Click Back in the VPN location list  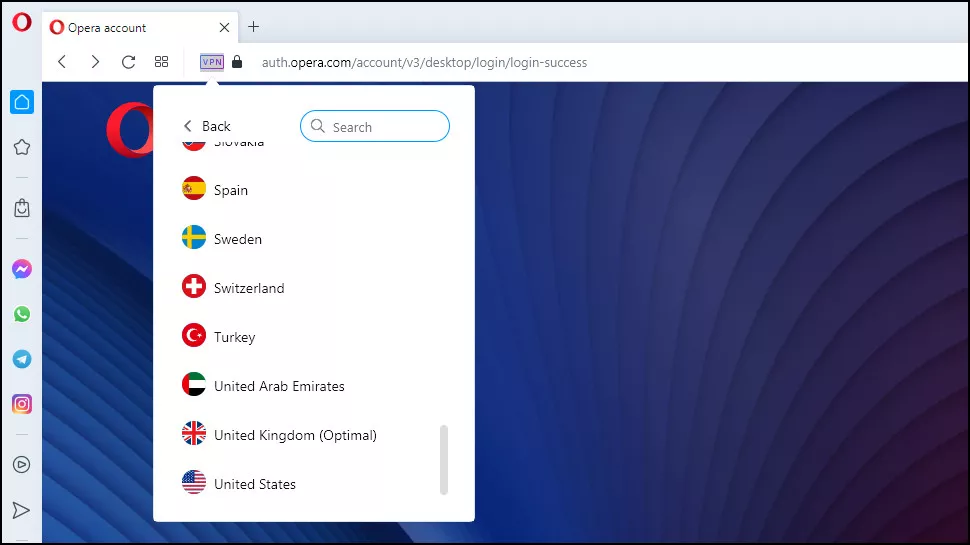tap(207, 126)
